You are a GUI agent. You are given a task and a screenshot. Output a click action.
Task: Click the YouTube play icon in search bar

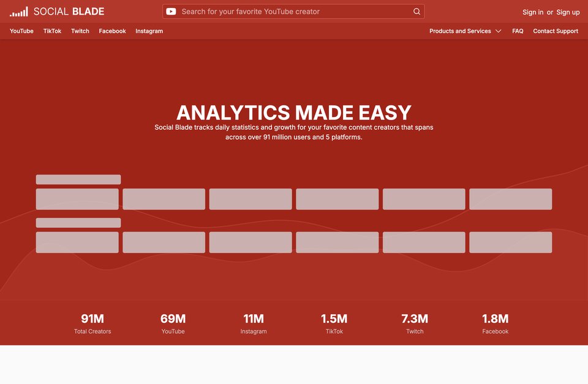point(171,12)
